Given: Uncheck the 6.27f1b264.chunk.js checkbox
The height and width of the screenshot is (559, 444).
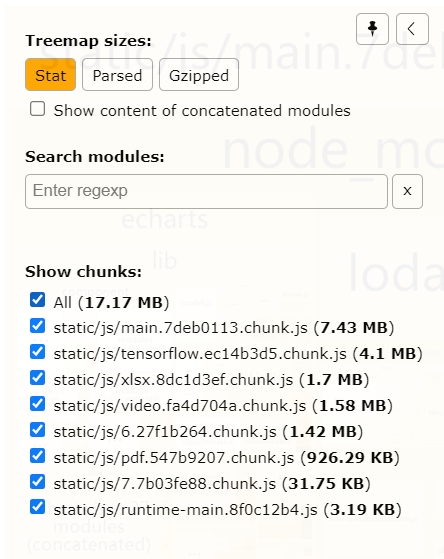Looking at the screenshot, I should pyautogui.click(x=37, y=430).
